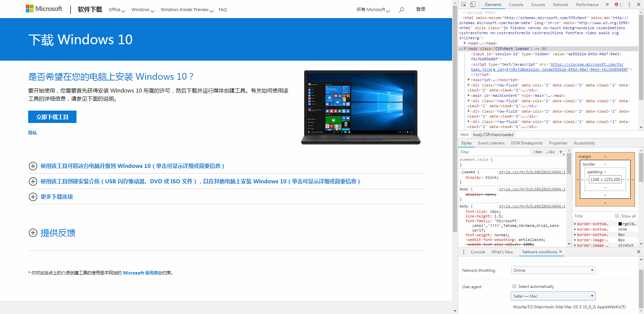The image size is (644, 314).
Task: Click the box model 1348 × 1253.200 size
Action: click(605, 180)
